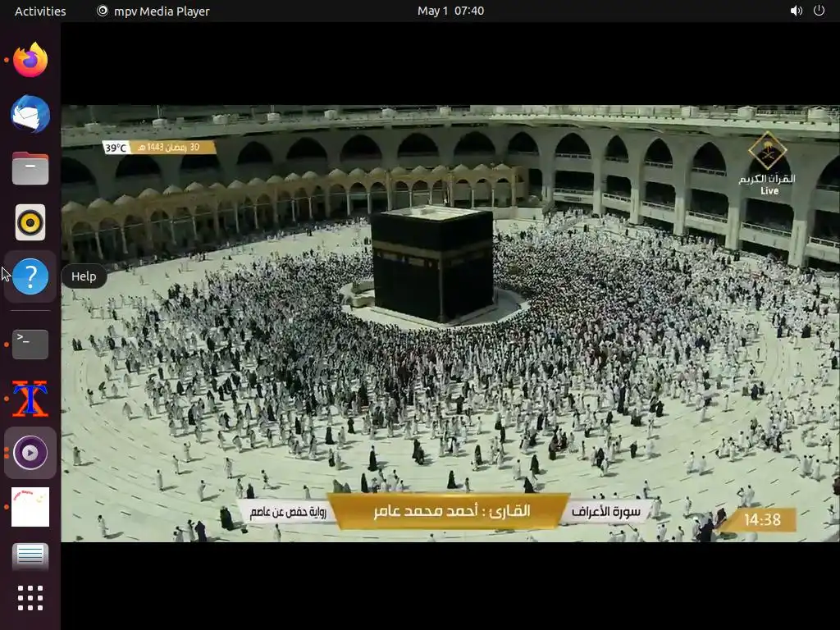Image resolution: width=840 pixels, height=630 pixels.
Task: Open Thunderbird Mail in the dock
Action: 30,114
